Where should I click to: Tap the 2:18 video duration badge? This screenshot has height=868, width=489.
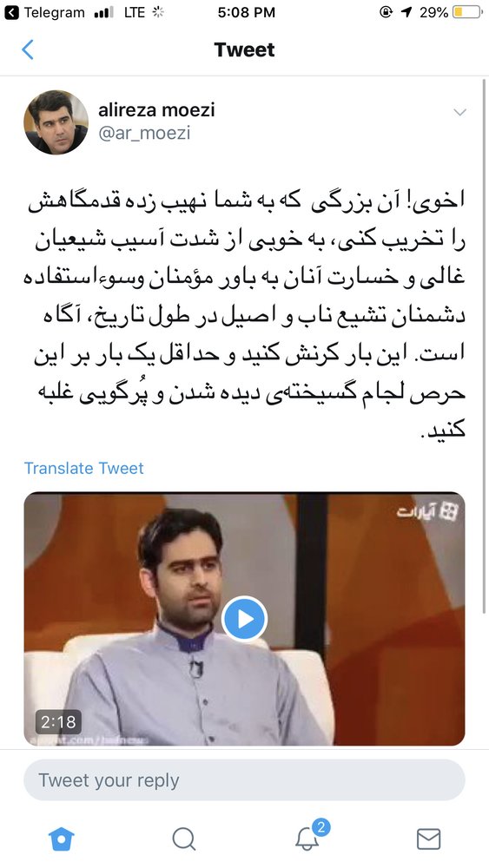click(58, 722)
